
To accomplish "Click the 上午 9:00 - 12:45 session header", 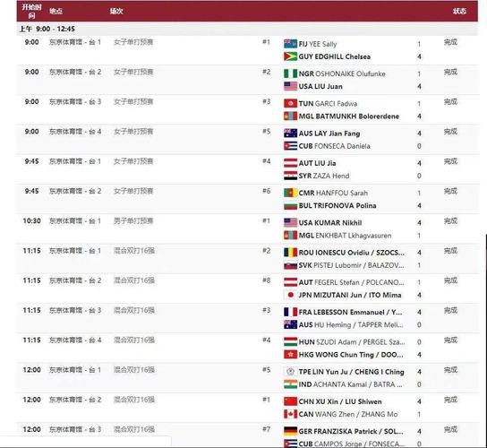I will coord(47,29).
